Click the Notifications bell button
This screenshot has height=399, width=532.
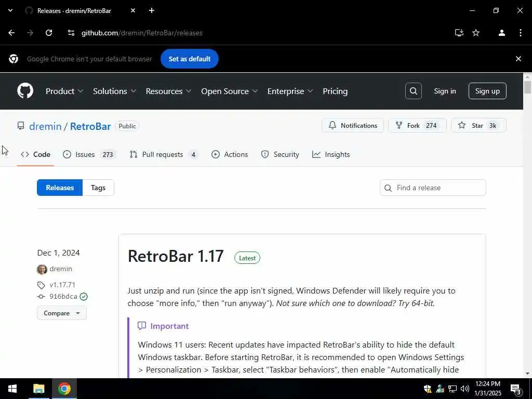point(353,126)
